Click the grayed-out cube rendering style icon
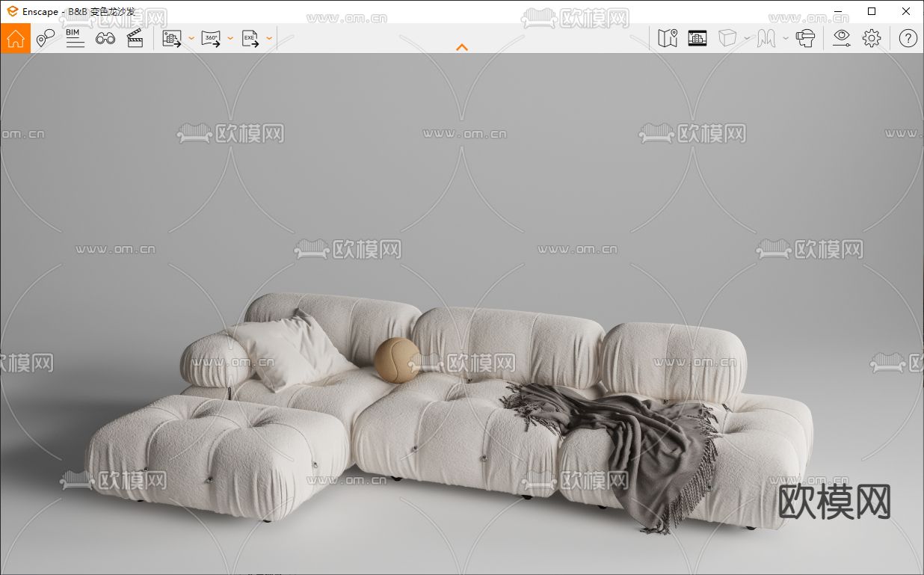Image resolution: width=924 pixels, height=575 pixels. pos(727,38)
